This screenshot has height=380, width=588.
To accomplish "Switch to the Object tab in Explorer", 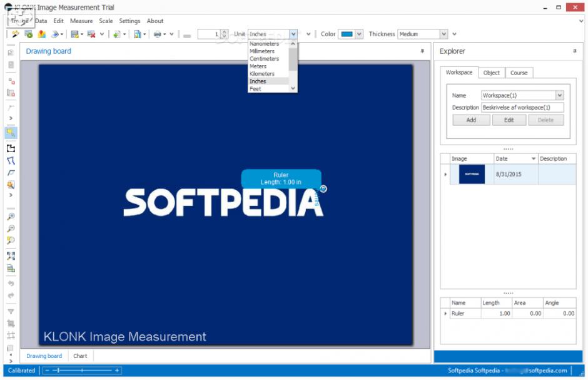I will click(491, 73).
